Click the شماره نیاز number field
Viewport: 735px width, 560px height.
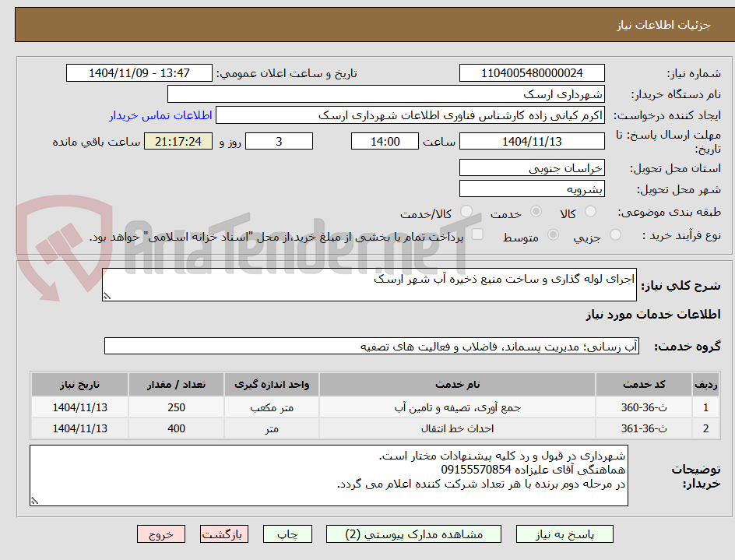(x=532, y=73)
